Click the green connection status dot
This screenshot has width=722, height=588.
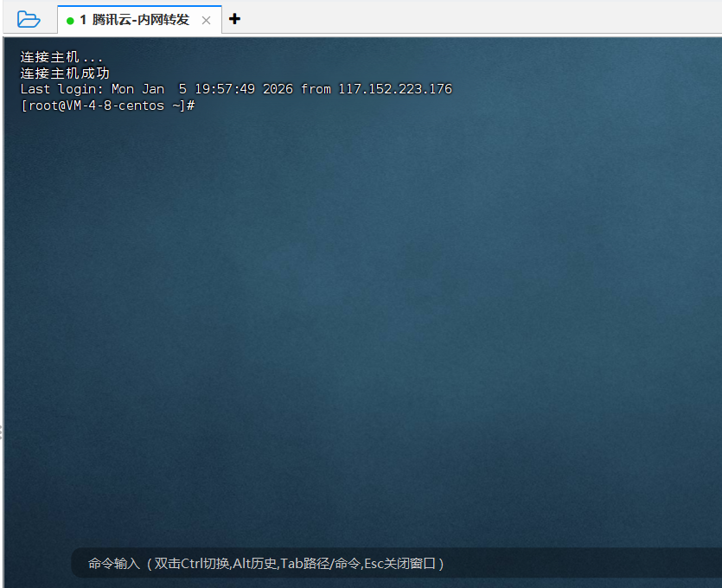pyautogui.click(x=70, y=20)
